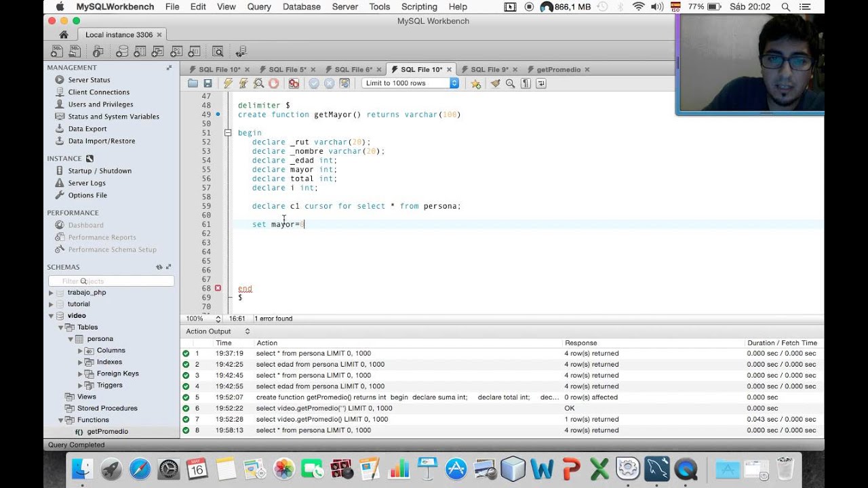Screen dimensions: 868x488
Task: Switch to the SQL File 6* tab
Action: 353,69
